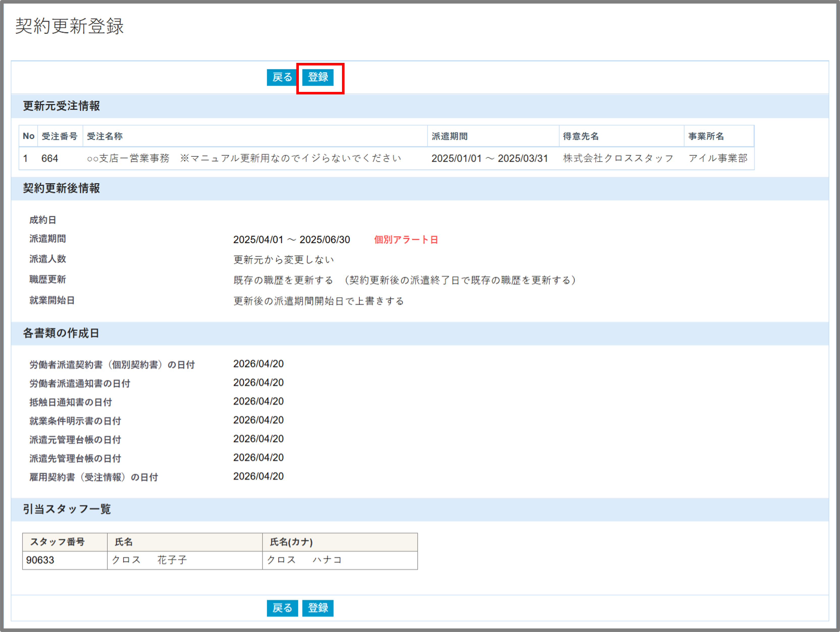The image size is (840, 632).
Task: Click date beside 抵触日通知書の日付
Action: pos(258,401)
